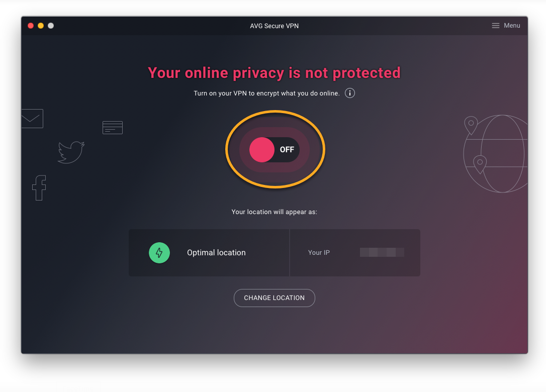Viewport: 546px width, 392px height.
Task: Click the Twitter bird outline icon
Action: point(71,152)
